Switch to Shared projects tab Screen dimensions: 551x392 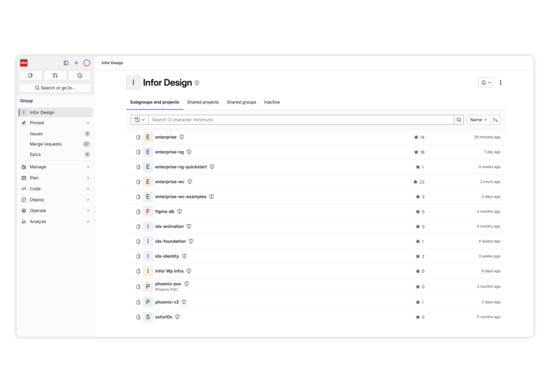203,102
